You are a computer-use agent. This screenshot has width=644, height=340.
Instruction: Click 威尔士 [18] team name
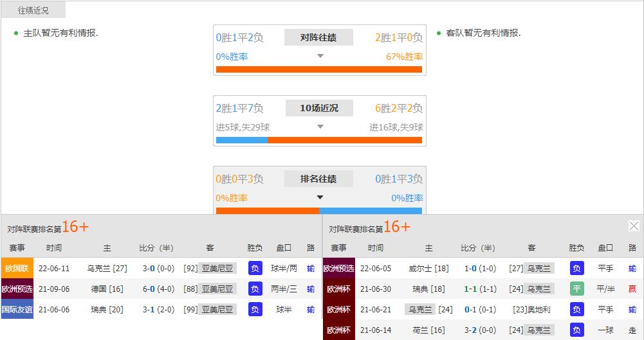428,268
